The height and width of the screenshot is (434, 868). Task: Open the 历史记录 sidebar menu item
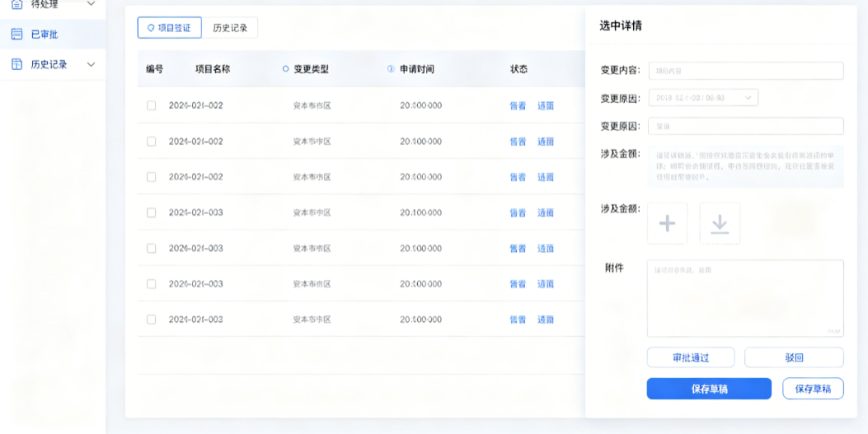53,65
